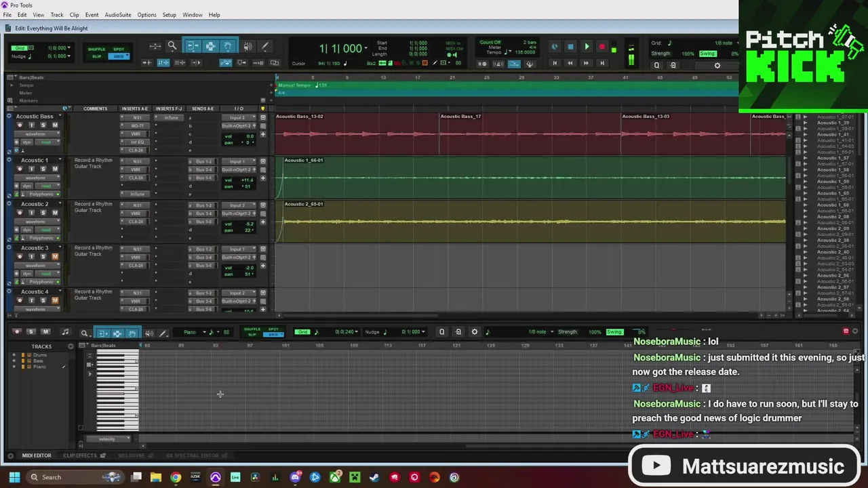868x488 pixels.
Task: Record-enable the Acoustic Bass track
Action: (20, 125)
